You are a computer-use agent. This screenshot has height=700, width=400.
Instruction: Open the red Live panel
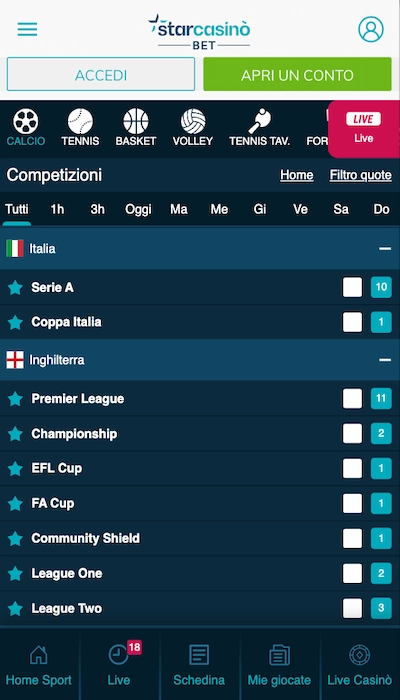click(x=364, y=129)
